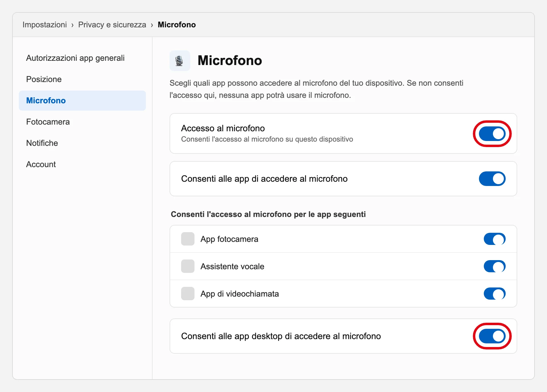
Task: Select Microfono in the sidebar
Action: click(x=82, y=101)
